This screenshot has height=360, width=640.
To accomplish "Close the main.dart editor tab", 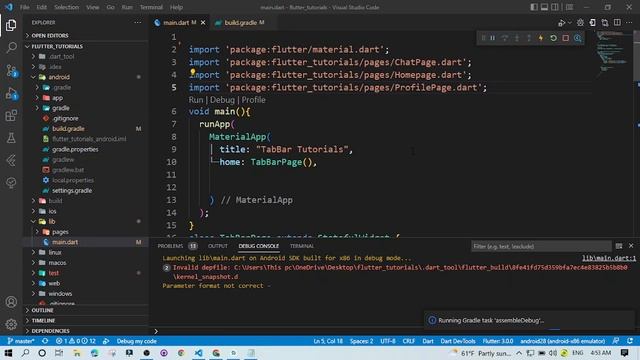I will (x=203, y=23).
